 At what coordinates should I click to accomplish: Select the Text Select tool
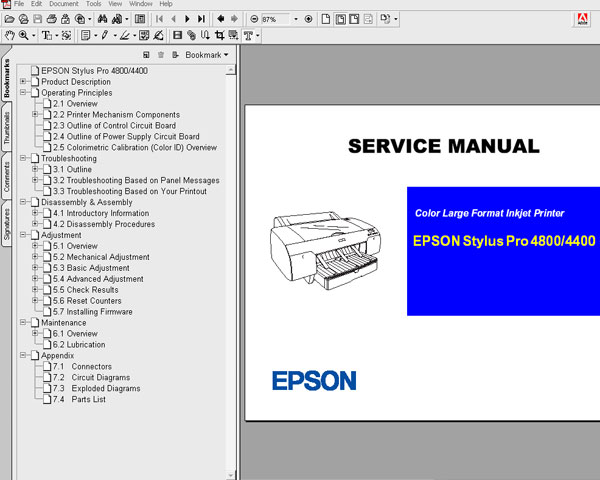click(47, 36)
